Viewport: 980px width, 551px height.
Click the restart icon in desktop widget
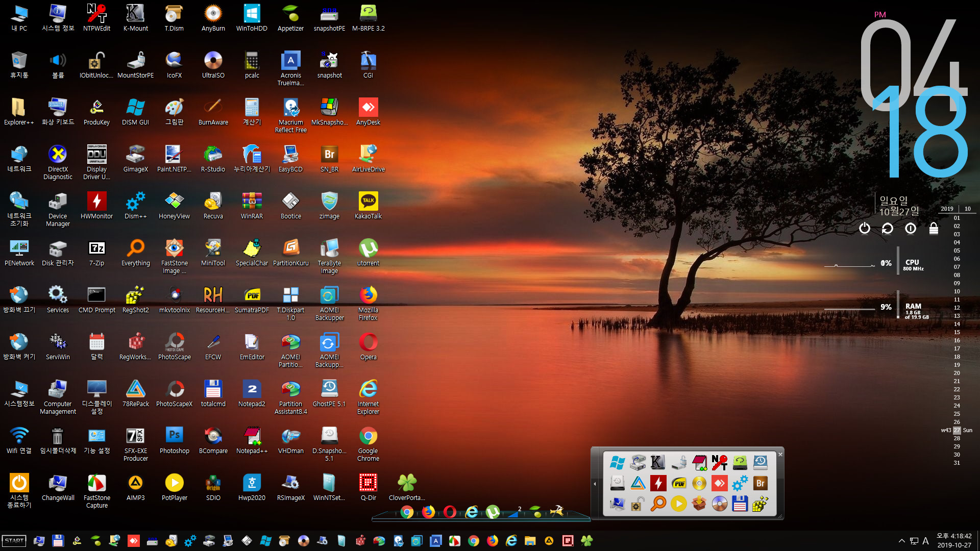[x=887, y=228]
